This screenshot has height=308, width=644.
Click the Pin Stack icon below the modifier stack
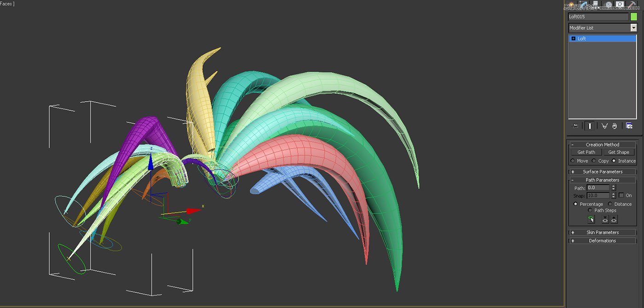pos(575,125)
